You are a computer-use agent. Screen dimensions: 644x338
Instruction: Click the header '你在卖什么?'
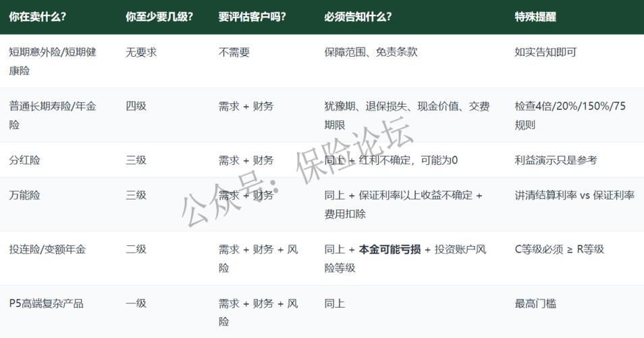pyautogui.click(x=37, y=17)
